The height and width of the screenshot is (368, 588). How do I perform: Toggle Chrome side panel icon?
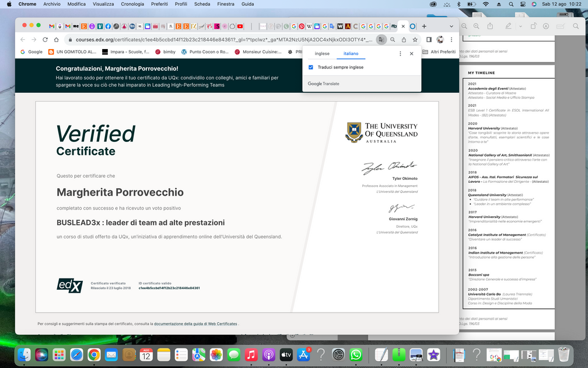click(x=429, y=40)
